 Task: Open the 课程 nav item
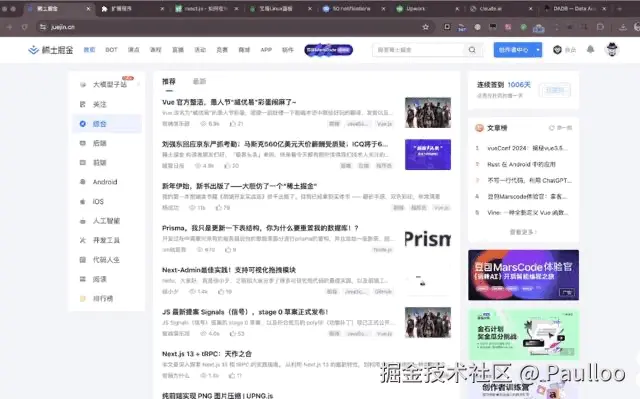pyautogui.click(x=156, y=50)
